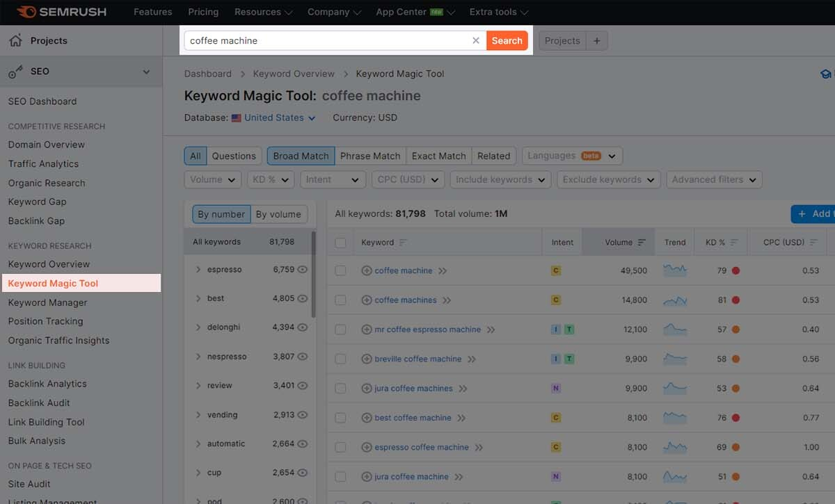Toggle the eye icon for delonghi group
835x504 pixels.
(x=302, y=327)
